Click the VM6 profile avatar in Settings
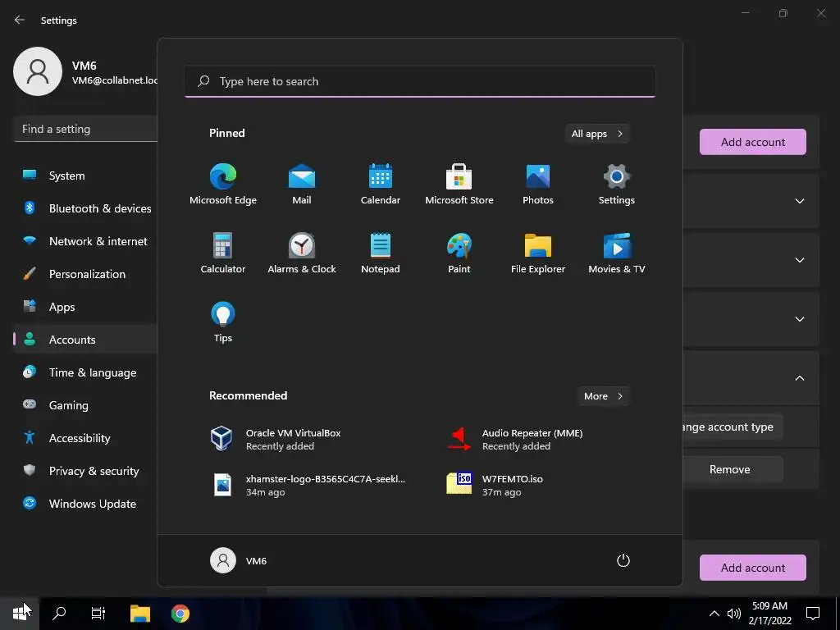The image size is (840, 630). 38,71
